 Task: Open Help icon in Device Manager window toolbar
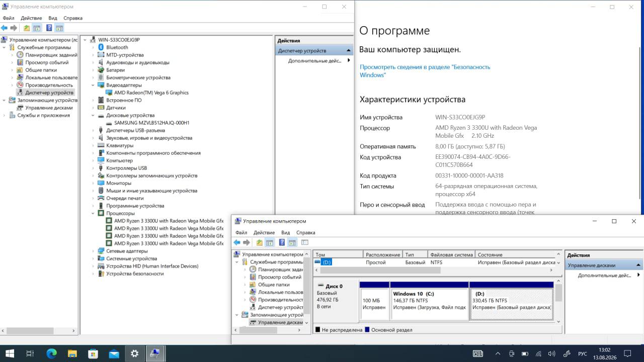pos(49,28)
